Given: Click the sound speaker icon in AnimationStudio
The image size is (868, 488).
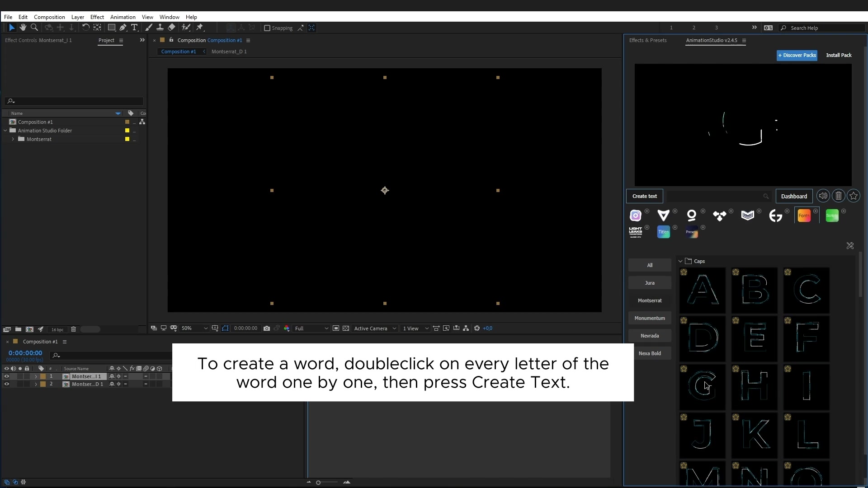Looking at the screenshot, I should tap(823, 196).
